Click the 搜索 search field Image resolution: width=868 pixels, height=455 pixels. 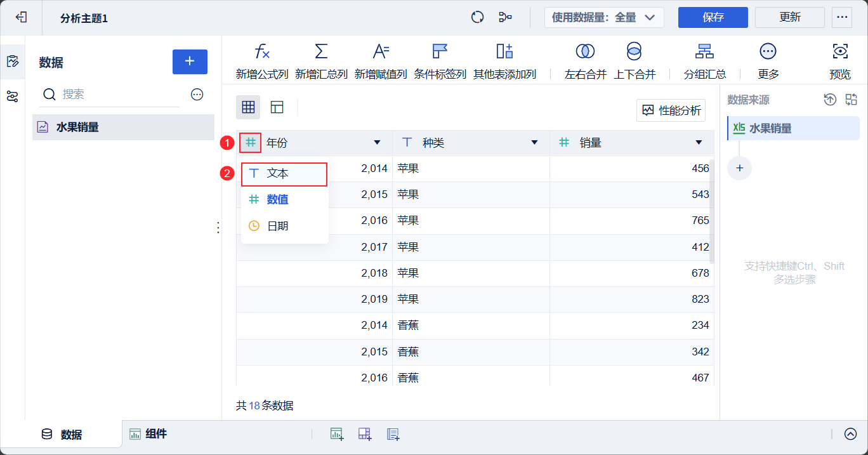[x=117, y=95]
